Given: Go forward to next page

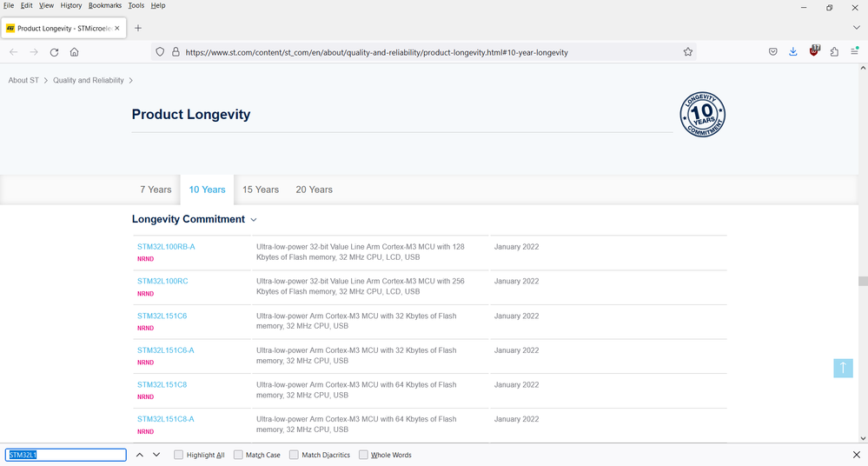Looking at the screenshot, I should 34,52.
